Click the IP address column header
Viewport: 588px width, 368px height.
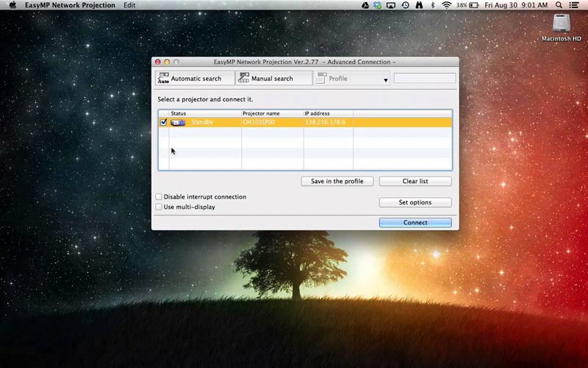[328, 113]
